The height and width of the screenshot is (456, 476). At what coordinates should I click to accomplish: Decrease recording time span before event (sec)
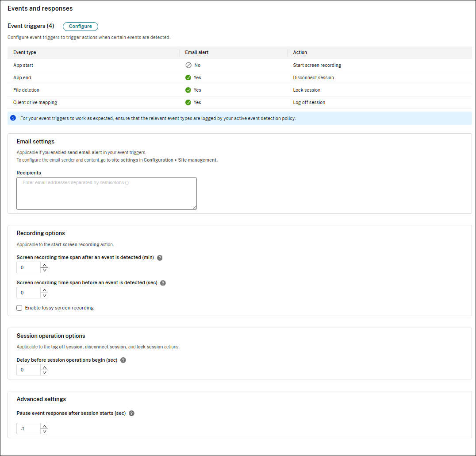[44, 296]
